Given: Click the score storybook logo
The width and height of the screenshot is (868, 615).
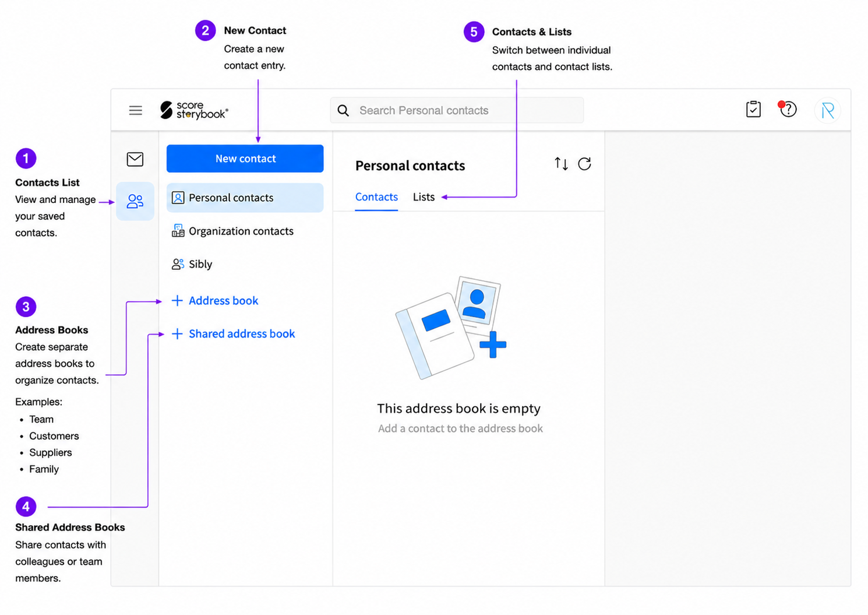Looking at the screenshot, I should pyautogui.click(x=194, y=110).
